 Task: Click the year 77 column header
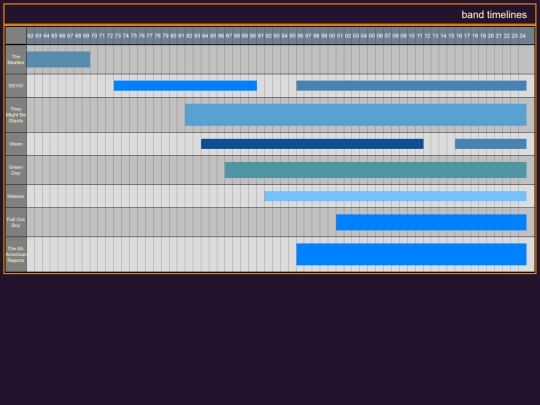149,36
